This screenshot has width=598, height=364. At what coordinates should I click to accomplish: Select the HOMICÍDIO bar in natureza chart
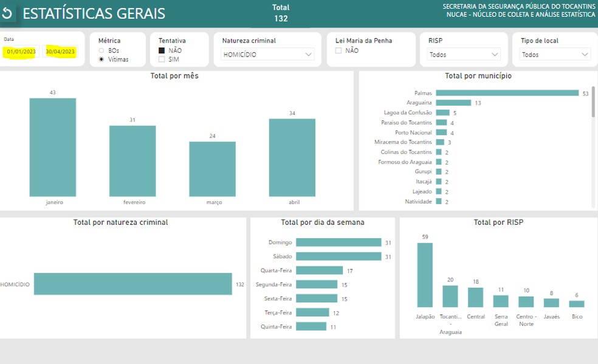pos(132,284)
